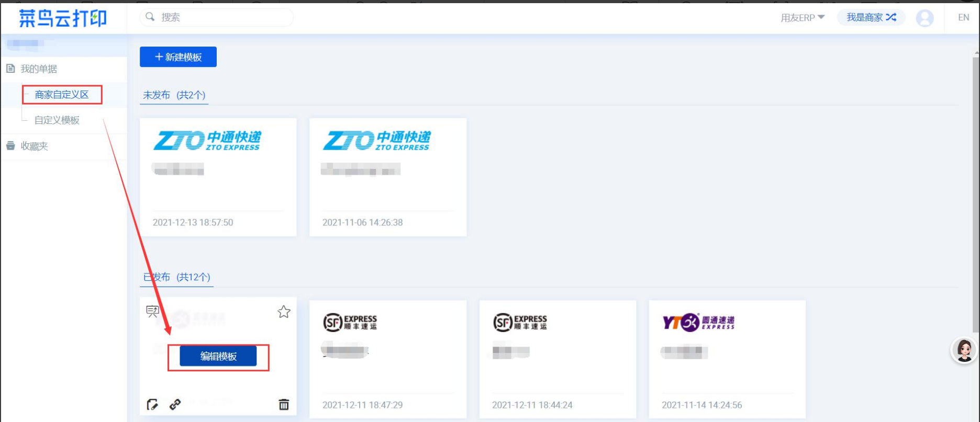Click the star favorite icon on template card
Viewport: 980px width, 422px height.
coord(284,312)
